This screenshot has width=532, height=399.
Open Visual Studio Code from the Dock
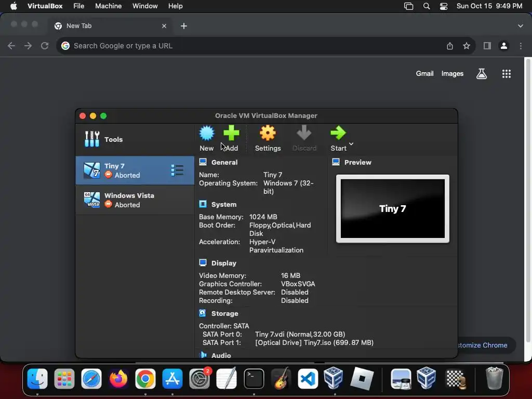click(x=308, y=379)
